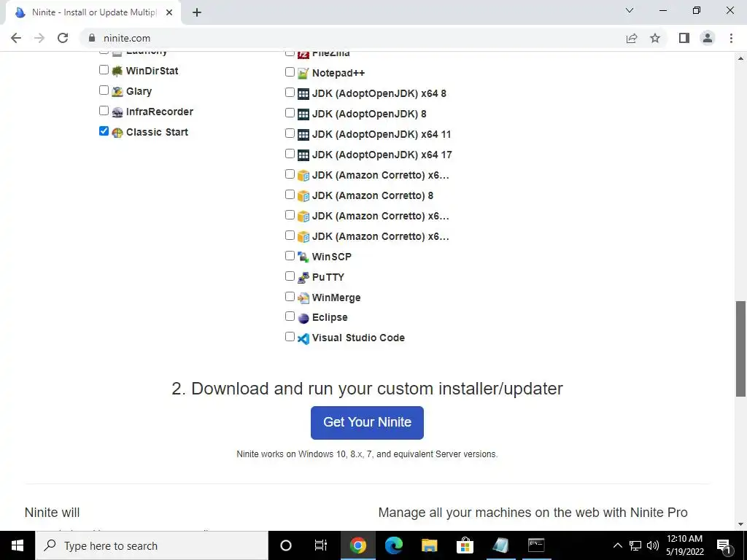Open the browser side panel
Image resolution: width=747 pixels, height=560 pixels.
pyautogui.click(x=684, y=38)
